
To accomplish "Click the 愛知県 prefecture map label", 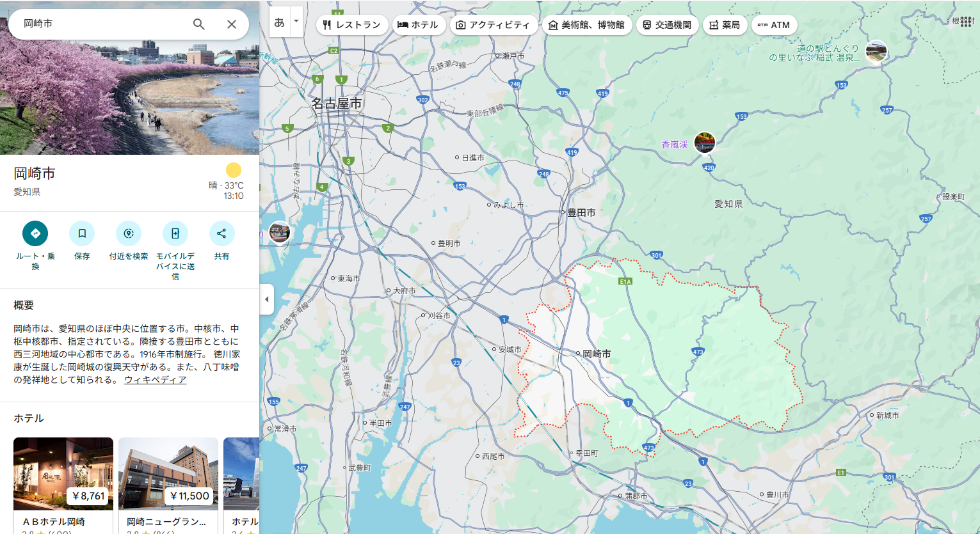I will coord(728,204).
